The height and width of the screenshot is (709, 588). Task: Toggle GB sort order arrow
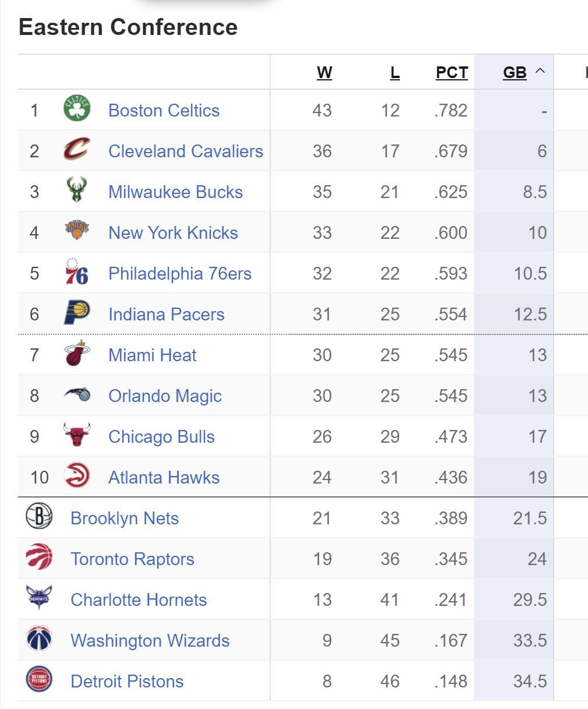(x=540, y=72)
